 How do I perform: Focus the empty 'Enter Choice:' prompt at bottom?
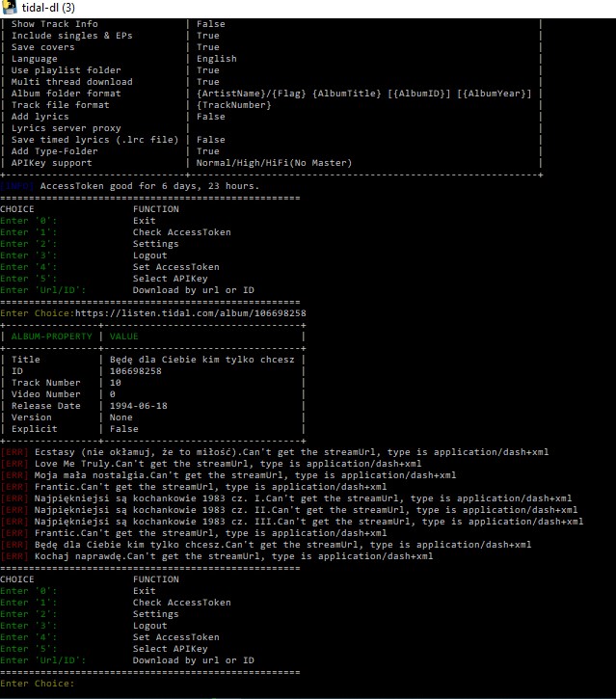click(x=37, y=684)
